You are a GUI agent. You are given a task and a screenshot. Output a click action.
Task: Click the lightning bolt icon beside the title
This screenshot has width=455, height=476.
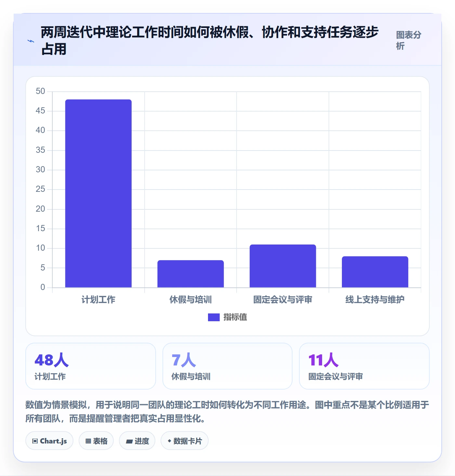tap(31, 41)
